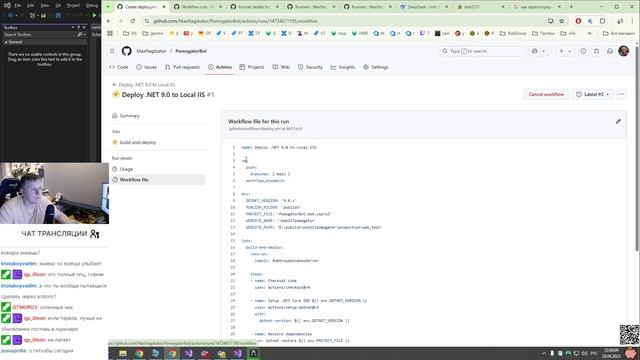Image resolution: width=640 pixels, height=360 pixels.
Task: Open the BobGroup bookmarks folder
Action: [513, 33]
